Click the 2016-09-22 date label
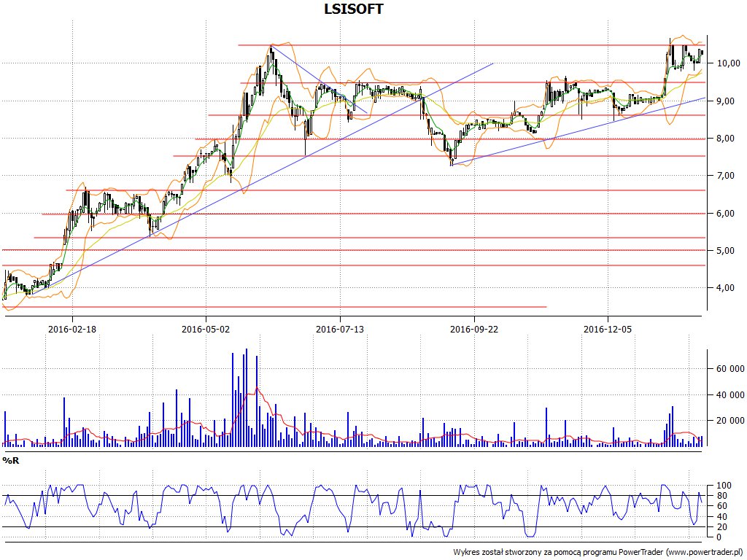 [474, 329]
